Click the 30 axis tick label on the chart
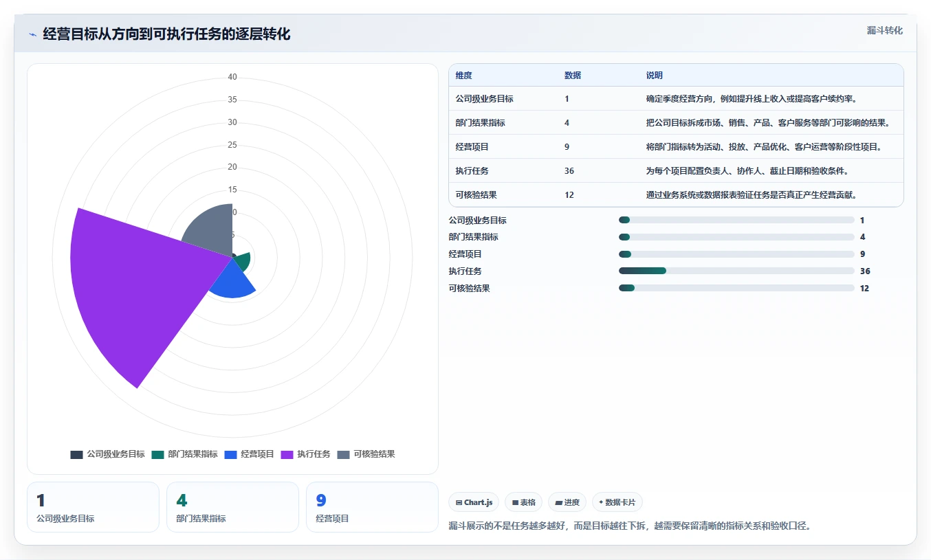 coord(232,122)
